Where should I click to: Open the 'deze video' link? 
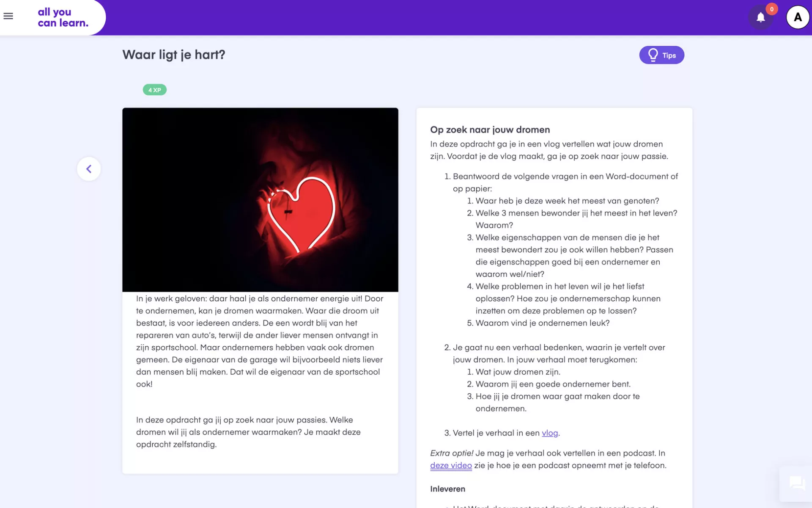pyautogui.click(x=451, y=466)
